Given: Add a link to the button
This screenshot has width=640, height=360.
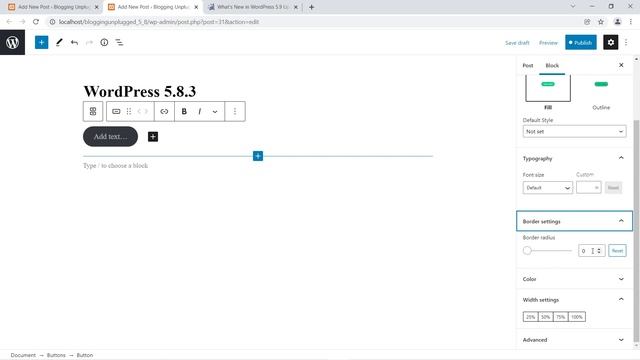Looking at the screenshot, I should [164, 111].
